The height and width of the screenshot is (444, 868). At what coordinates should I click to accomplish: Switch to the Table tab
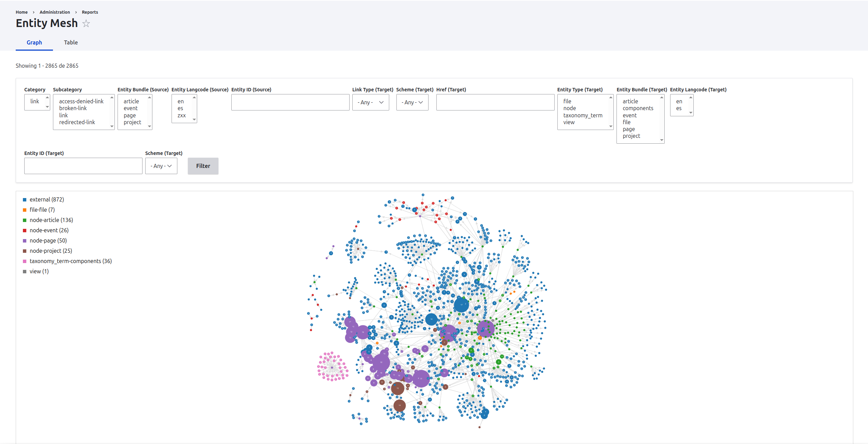pyautogui.click(x=71, y=42)
